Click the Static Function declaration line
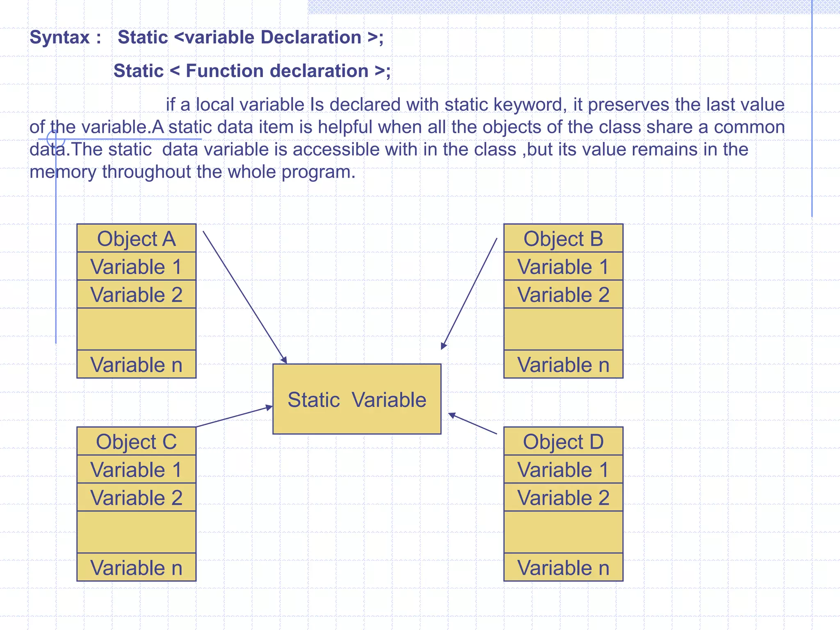840x630 pixels. (252, 71)
